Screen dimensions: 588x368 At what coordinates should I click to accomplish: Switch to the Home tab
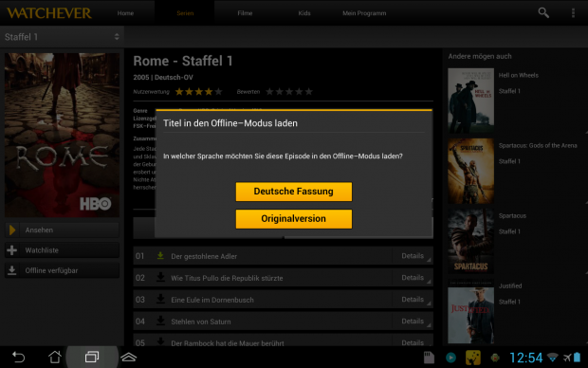[x=125, y=13]
